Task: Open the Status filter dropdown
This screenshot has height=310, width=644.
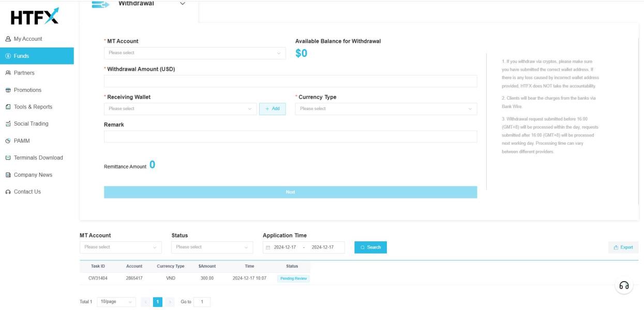Action: tap(212, 247)
